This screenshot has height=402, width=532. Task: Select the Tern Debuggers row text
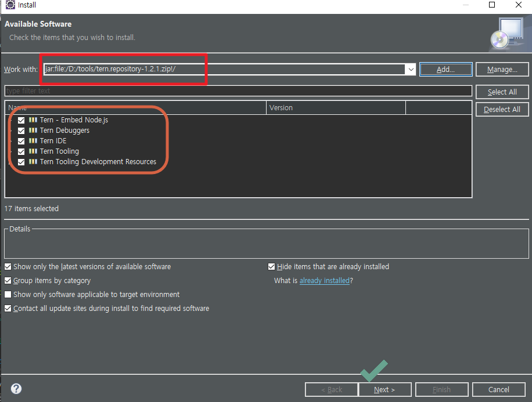[64, 131]
